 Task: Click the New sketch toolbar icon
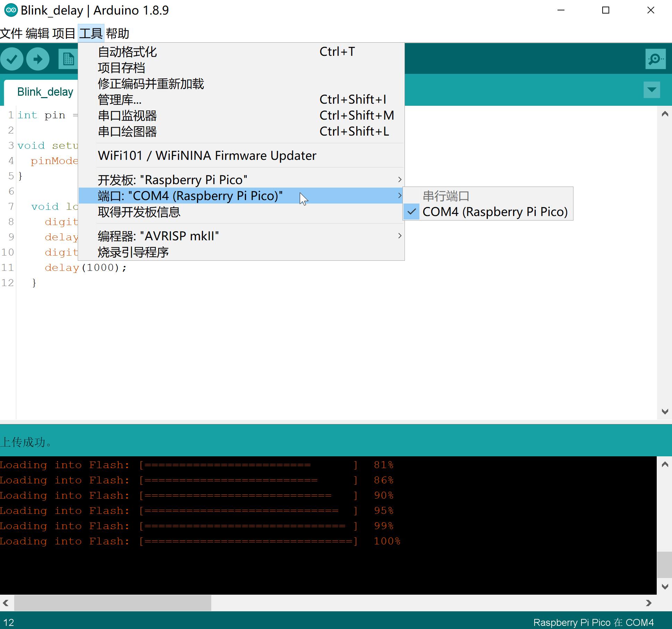coord(68,59)
